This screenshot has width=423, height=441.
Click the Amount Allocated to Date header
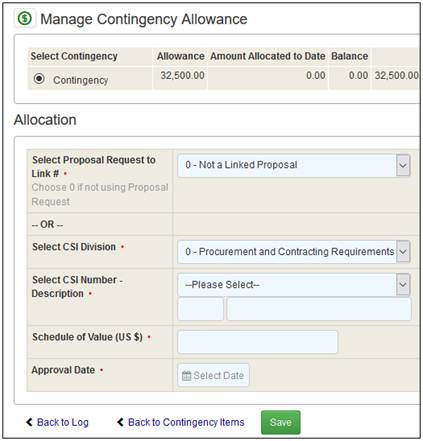click(268, 56)
